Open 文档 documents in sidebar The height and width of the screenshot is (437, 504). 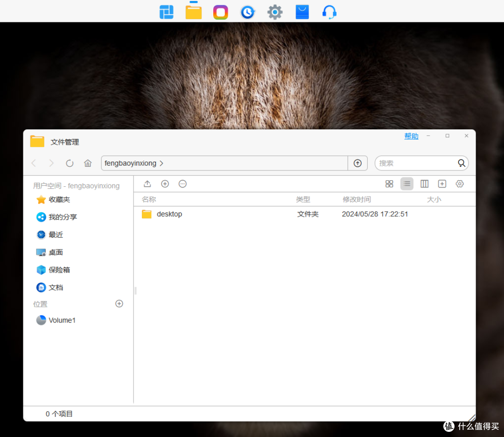point(49,287)
